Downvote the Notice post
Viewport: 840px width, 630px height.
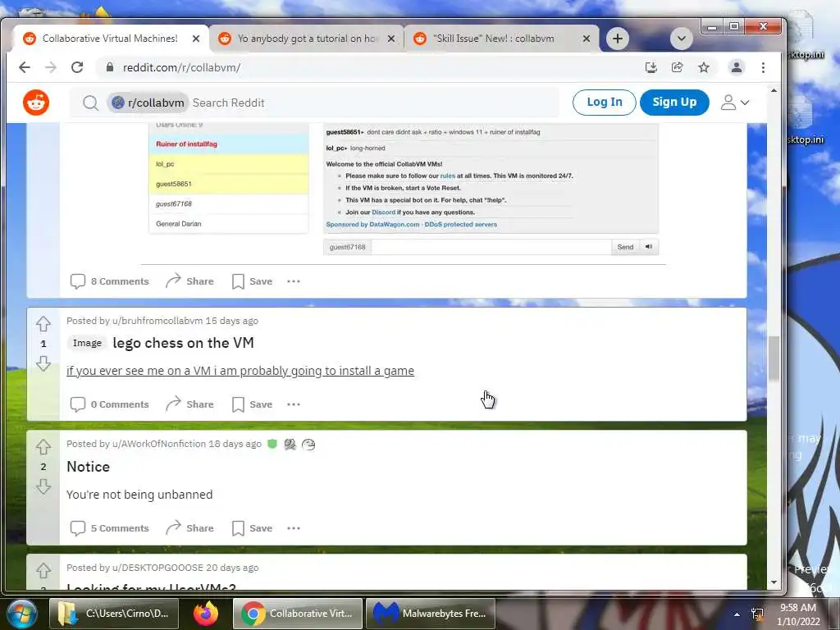click(43, 486)
